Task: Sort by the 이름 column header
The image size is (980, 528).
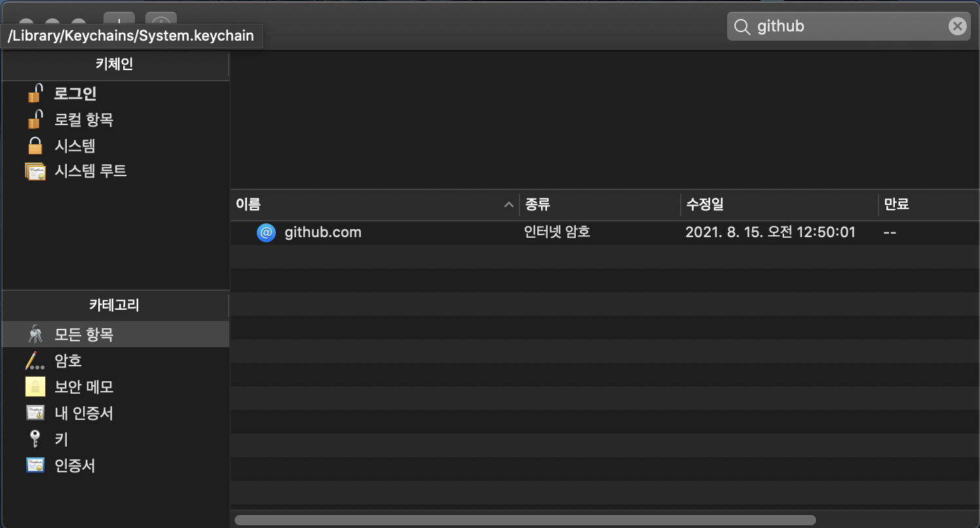Action: coord(375,205)
